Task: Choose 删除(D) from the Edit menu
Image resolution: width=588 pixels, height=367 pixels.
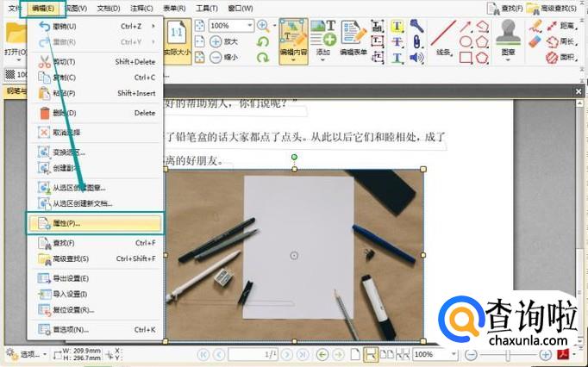Action: [x=96, y=113]
